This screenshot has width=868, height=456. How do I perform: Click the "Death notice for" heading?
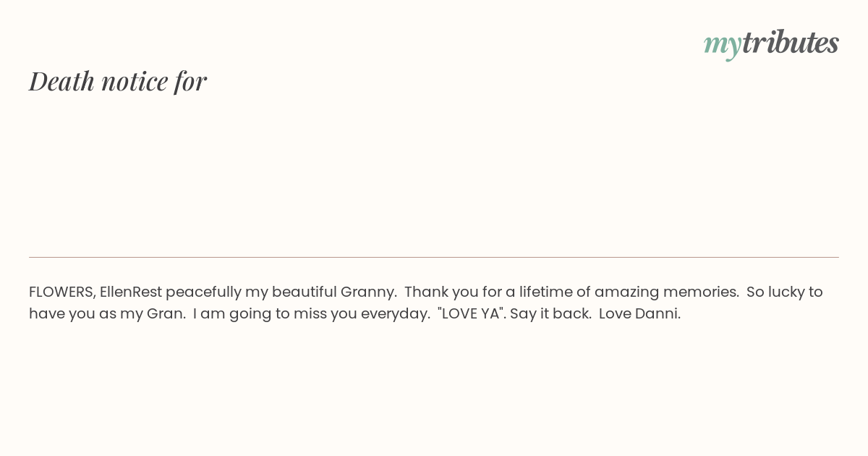point(118,81)
